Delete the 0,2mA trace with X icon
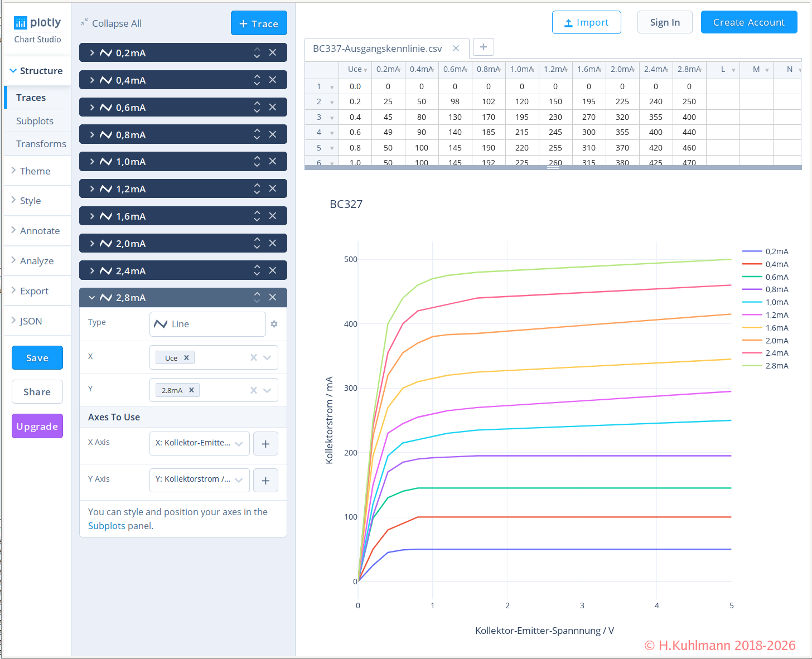The image size is (812, 659). 273,52
